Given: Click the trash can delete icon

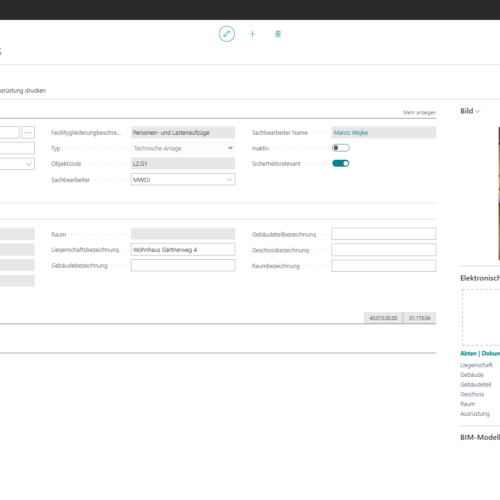Looking at the screenshot, I should [278, 34].
